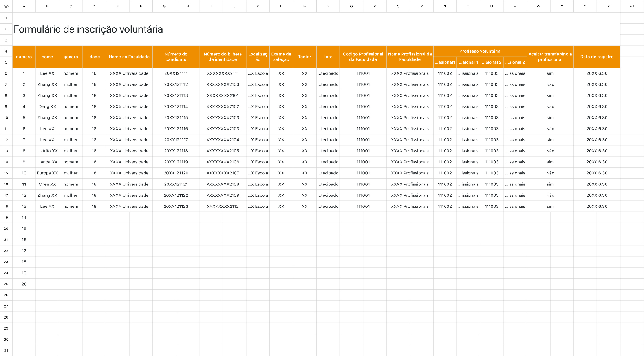Click the '...sional 1' sub-header cell
The image size is (644, 356).
point(468,62)
